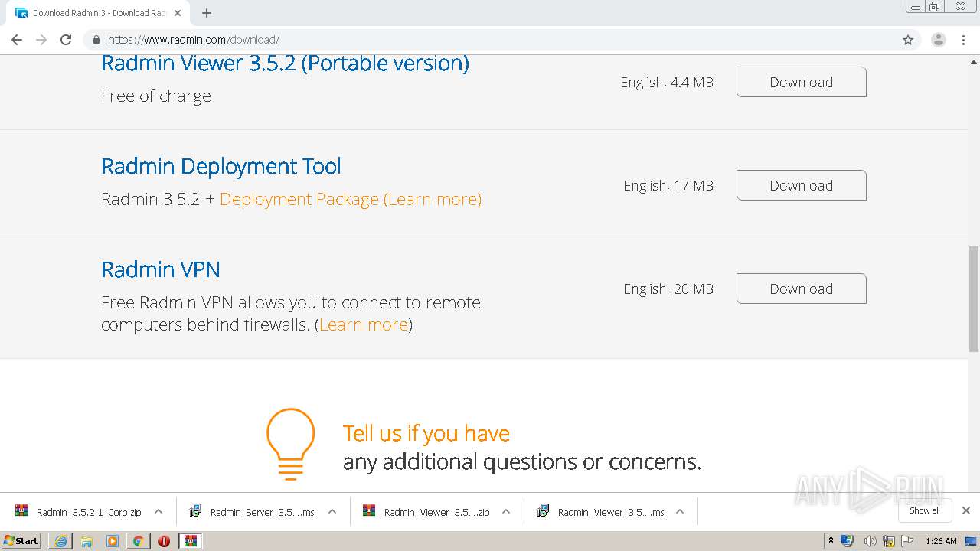Click the orange lightbulb icon

(291, 444)
